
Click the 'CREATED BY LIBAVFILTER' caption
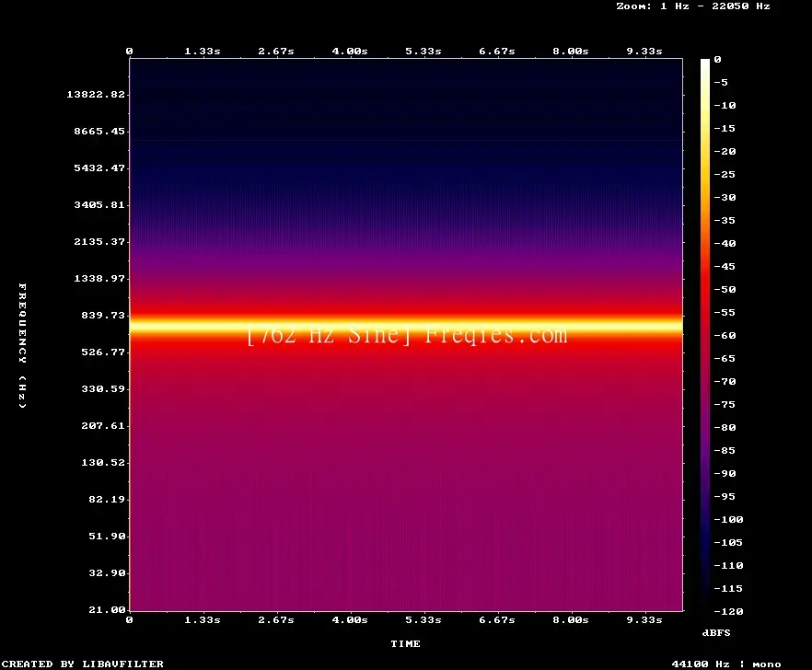[83, 664]
